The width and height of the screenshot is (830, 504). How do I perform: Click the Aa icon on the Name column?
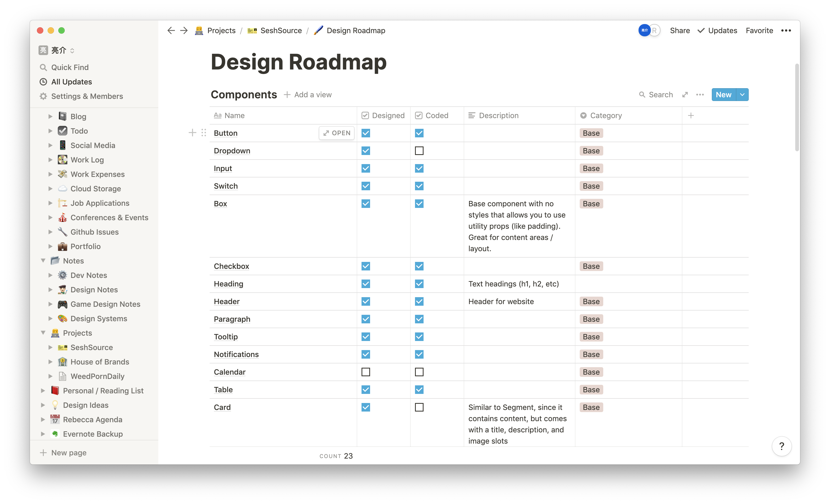pyautogui.click(x=217, y=115)
